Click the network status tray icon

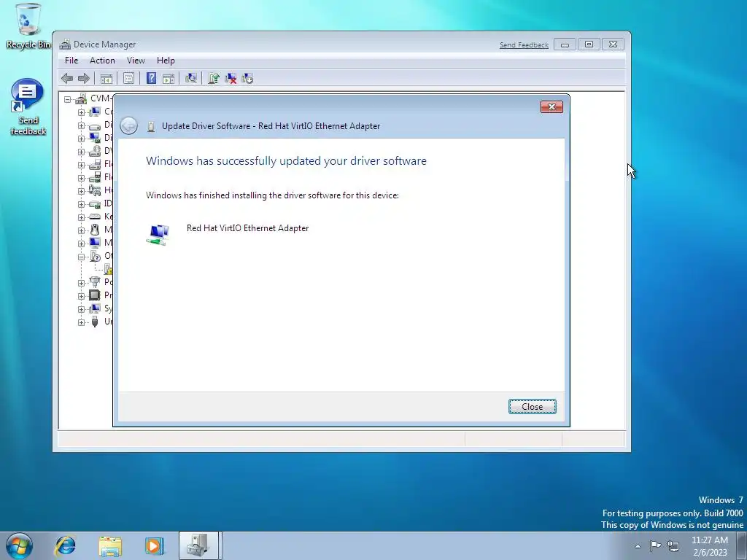[673, 545]
